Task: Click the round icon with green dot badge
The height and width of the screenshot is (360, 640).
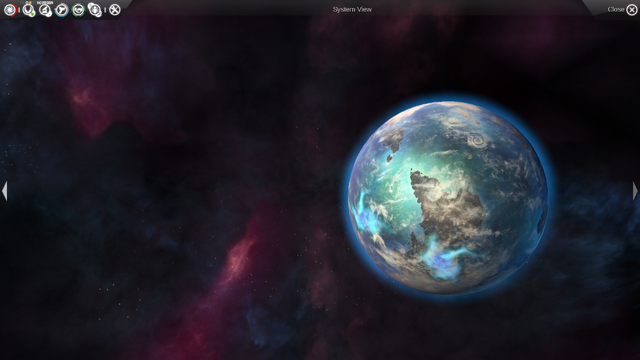Action: tap(29, 9)
